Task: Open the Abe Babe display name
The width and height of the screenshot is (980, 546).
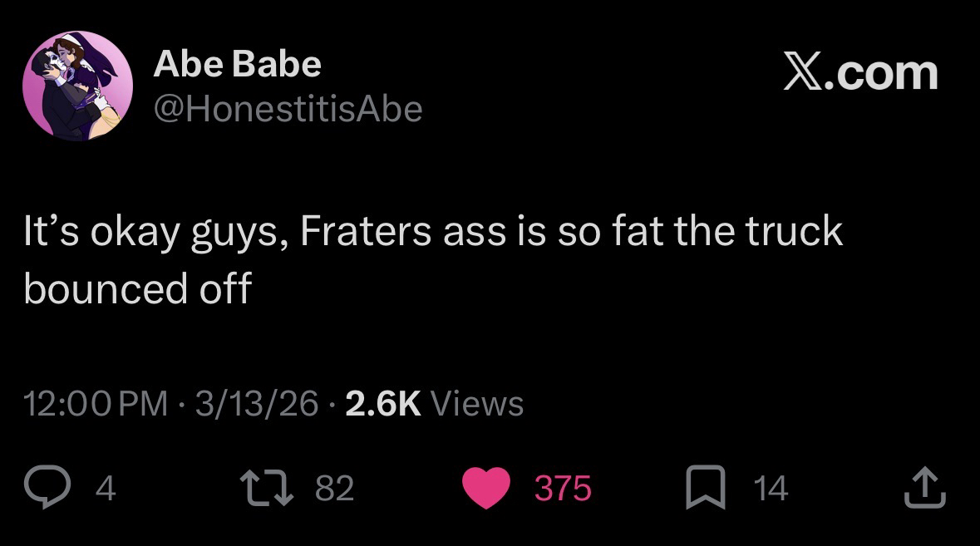Action: 237,64
